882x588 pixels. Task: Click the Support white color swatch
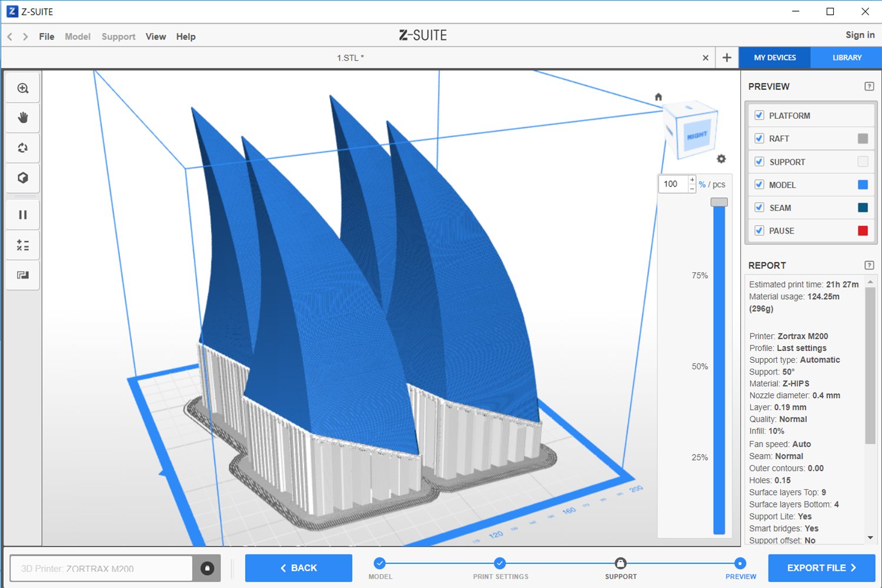(x=863, y=162)
